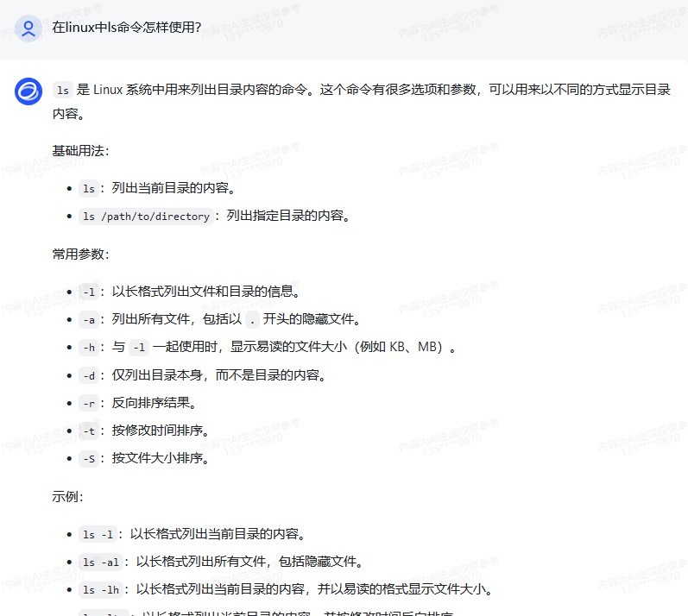The width and height of the screenshot is (688, 616).
Task: Click the intro sentence "是 Linux 系统中用来列出目录内容的命令"
Action: point(192,90)
